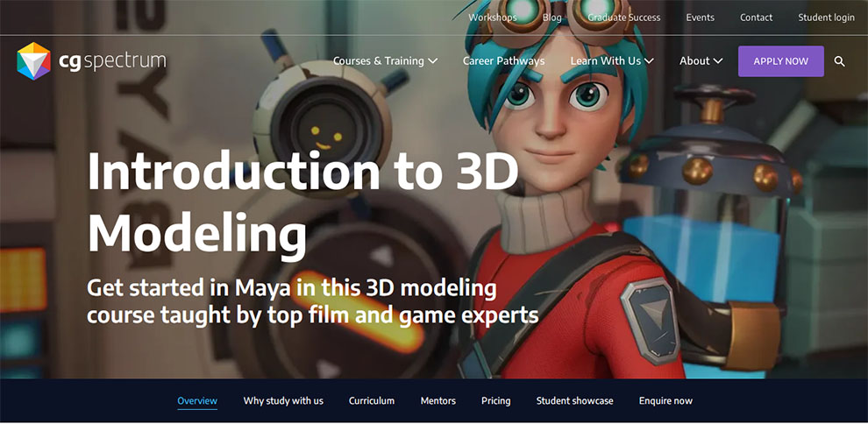Click the Introduction to 3D Modeling heading
Viewport: 868px width, 424px height.
(302, 202)
